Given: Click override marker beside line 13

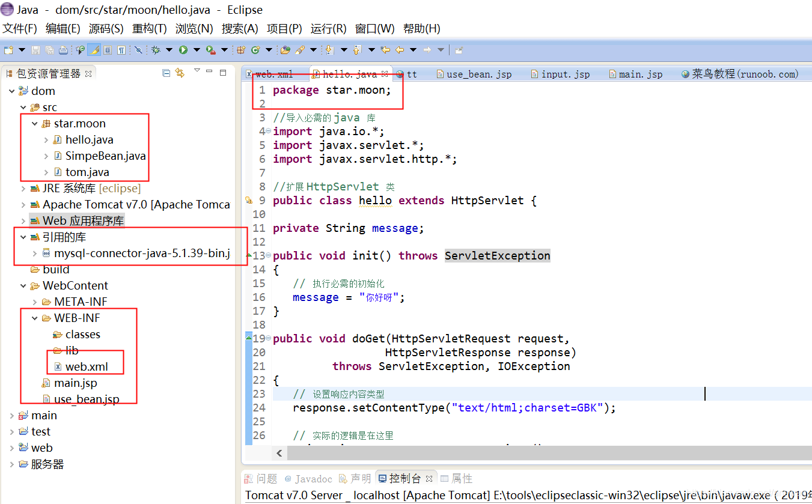Looking at the screenshot, I should coord(248,256).
